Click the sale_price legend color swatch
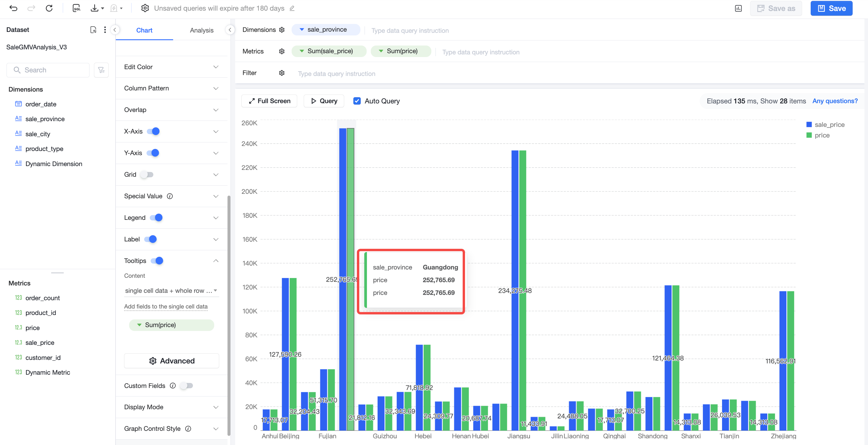The width and height of the screenshot is (868, 445). pyautogui.click(x=809, y=124)
